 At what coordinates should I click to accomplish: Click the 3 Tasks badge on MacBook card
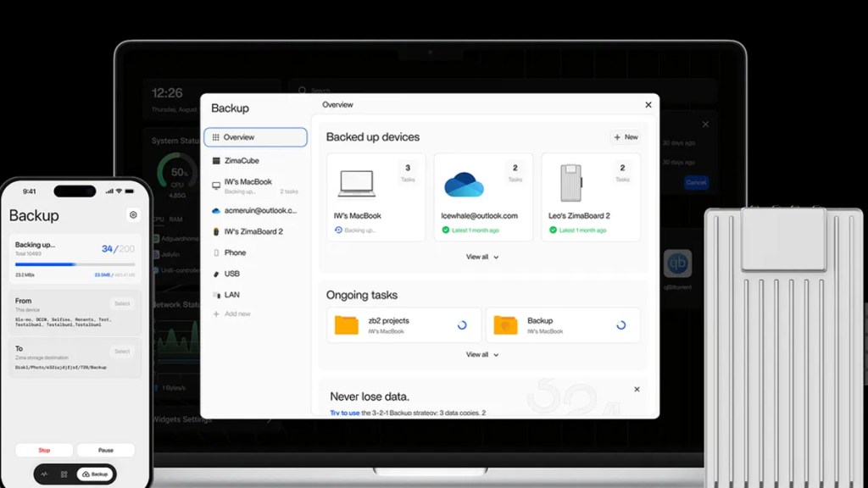[408, 172]
